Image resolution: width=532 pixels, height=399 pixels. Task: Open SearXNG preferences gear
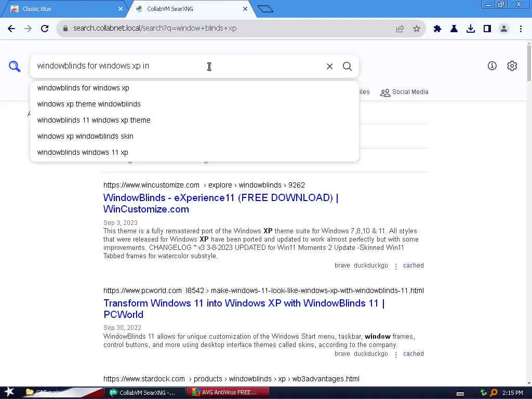pyautogui.click(x=512, y=66)
